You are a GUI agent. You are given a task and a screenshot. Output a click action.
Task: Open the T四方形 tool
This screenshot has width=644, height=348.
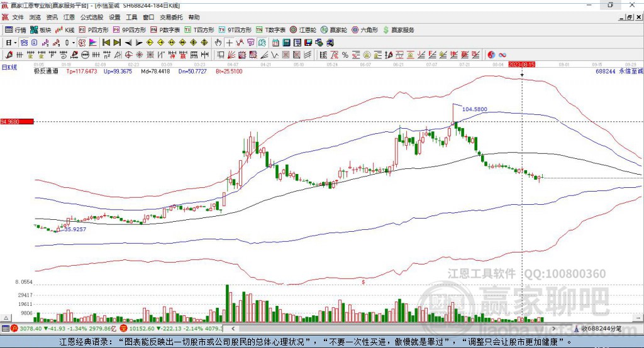[199, 30]
